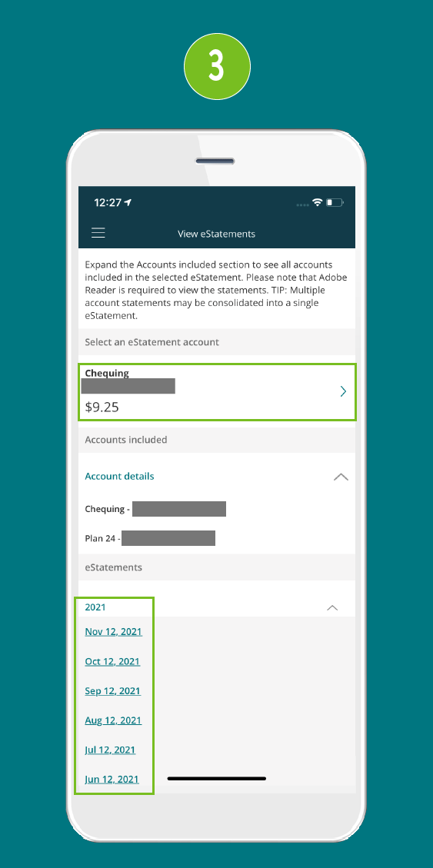Open the hamburger menu icon
The height and width of the screenshot is (868, 433).
click(98, 233)
